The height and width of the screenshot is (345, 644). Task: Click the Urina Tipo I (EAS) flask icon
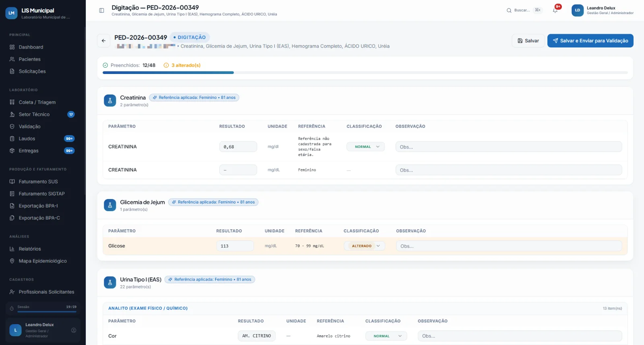[x=110, y=282]
